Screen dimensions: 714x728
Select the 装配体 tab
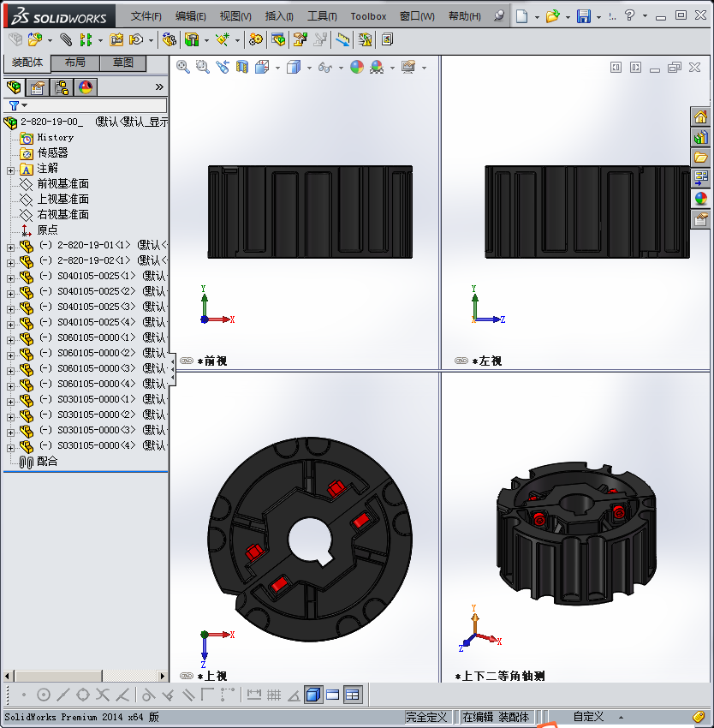[27, 63]
